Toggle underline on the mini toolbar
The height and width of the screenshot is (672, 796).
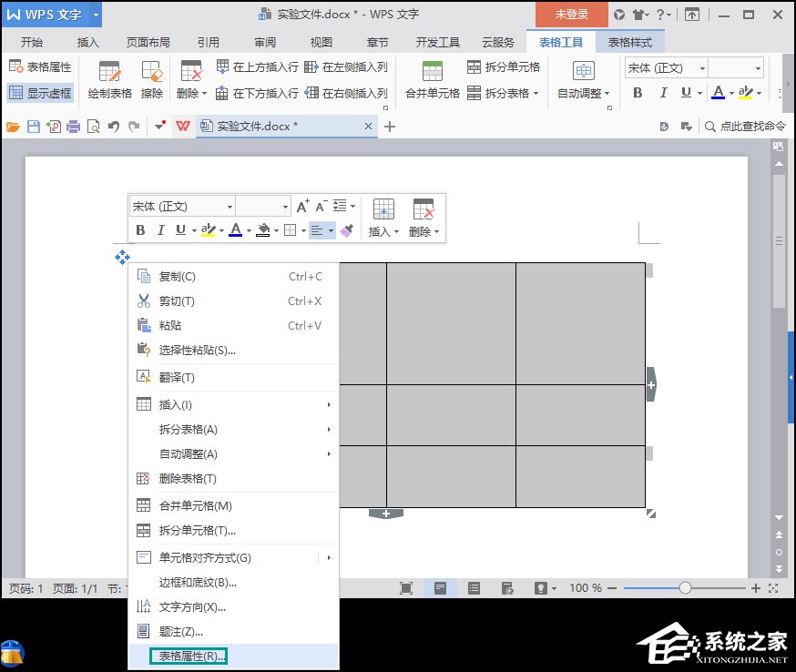[179, 229]
